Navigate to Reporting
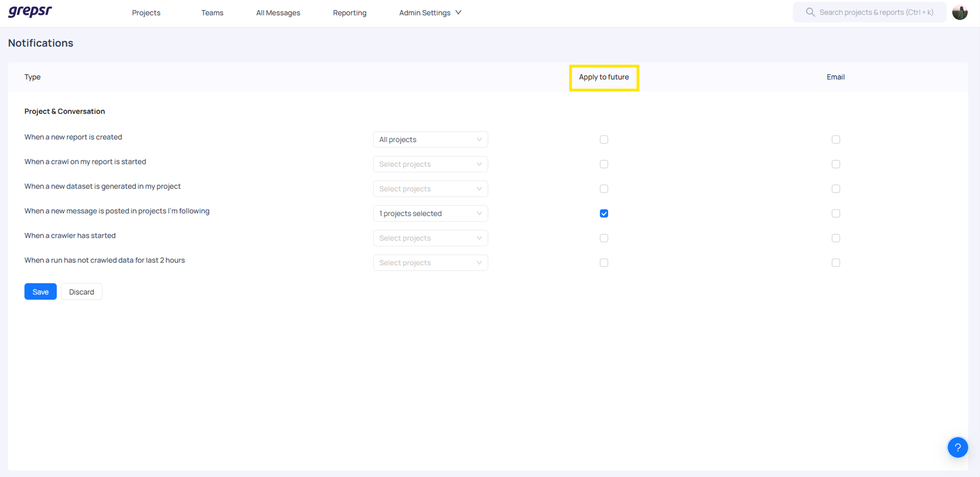This screenshot has width=980, height=477. tap(349, 13)
